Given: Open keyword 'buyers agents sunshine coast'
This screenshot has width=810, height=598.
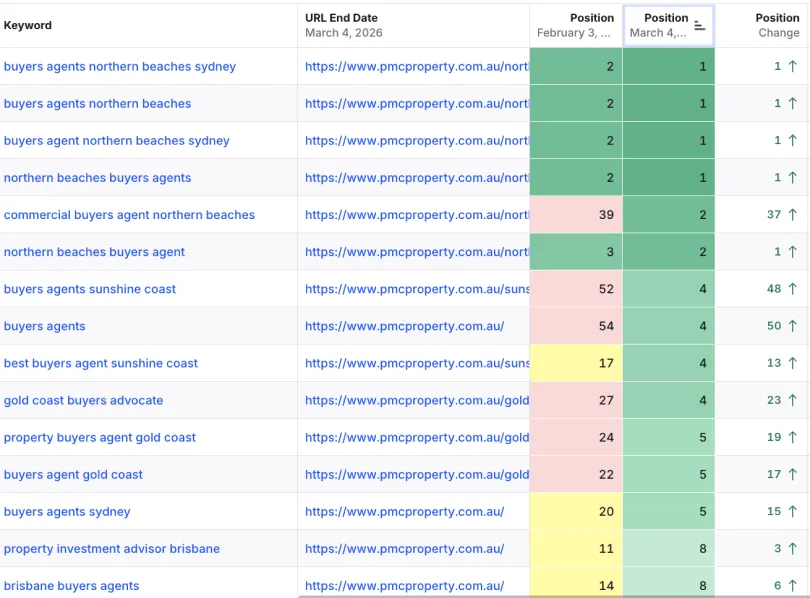Looking at the screenshot, I should (90, 289).
